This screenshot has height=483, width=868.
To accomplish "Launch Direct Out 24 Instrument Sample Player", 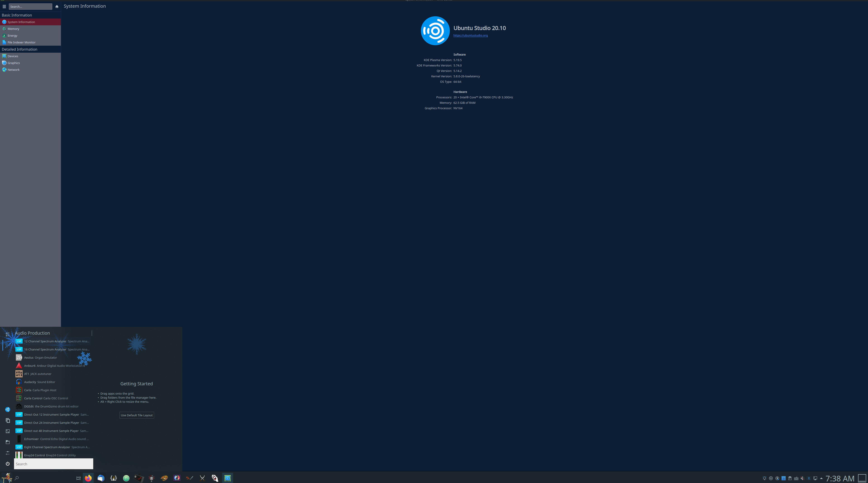I will pos(53,423).
